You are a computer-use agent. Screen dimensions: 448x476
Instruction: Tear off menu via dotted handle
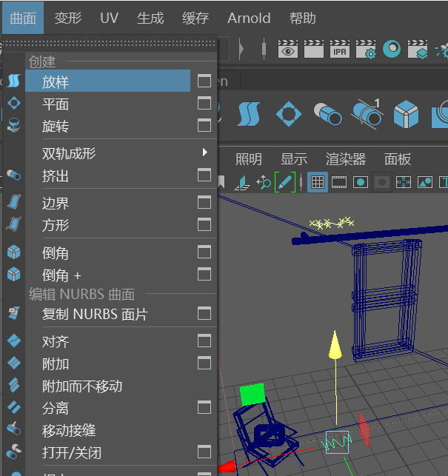110,44
